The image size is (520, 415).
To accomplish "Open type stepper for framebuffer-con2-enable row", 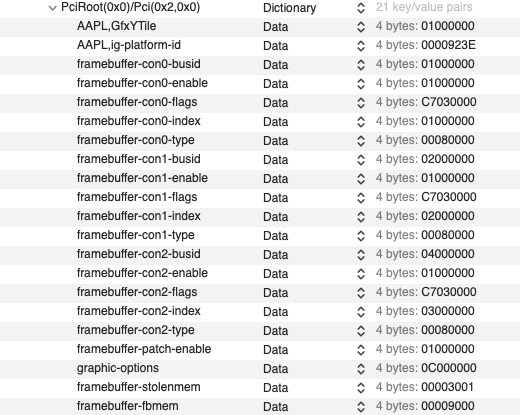I will pyautogui.click(x=361, y=274).
